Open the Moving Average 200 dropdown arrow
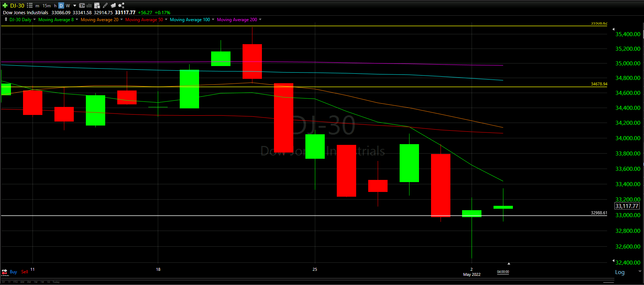This screenshot has width=644, height=285. click(x=260, y=19)
